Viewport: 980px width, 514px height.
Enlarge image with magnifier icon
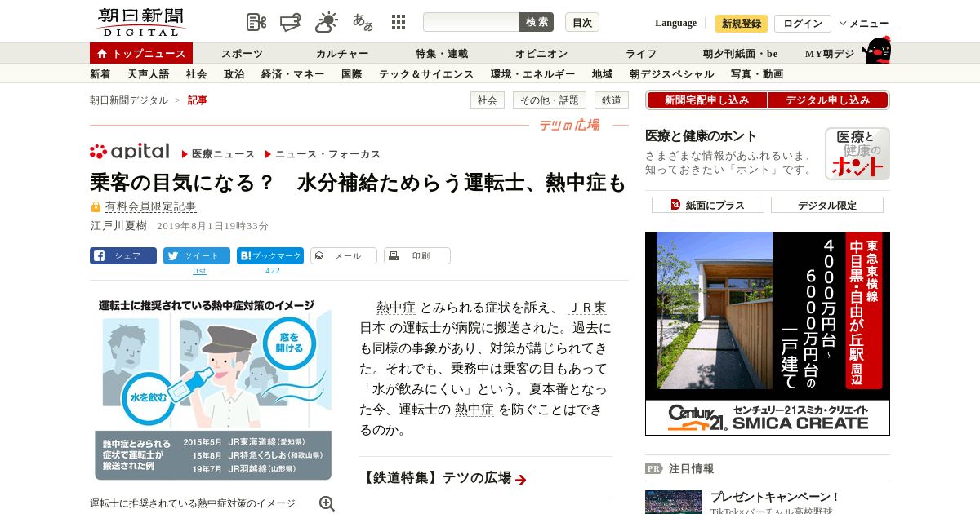(327, 503)
